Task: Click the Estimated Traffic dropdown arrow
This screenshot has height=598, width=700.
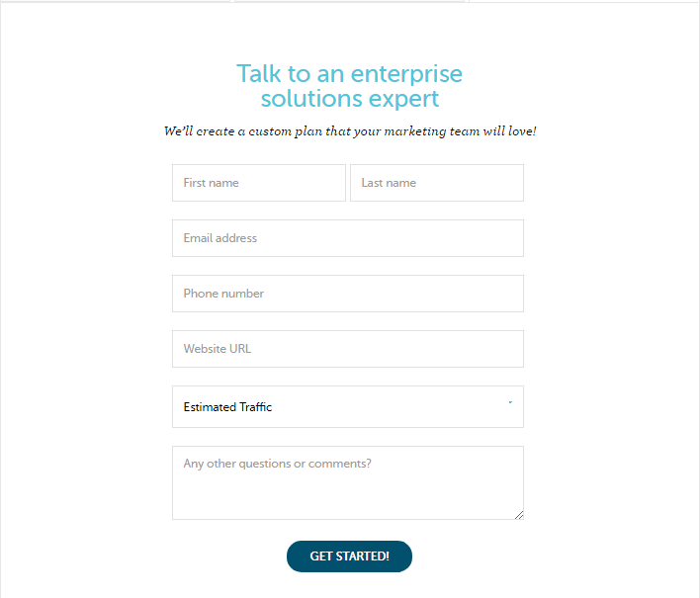Action: tap(510, 403)
